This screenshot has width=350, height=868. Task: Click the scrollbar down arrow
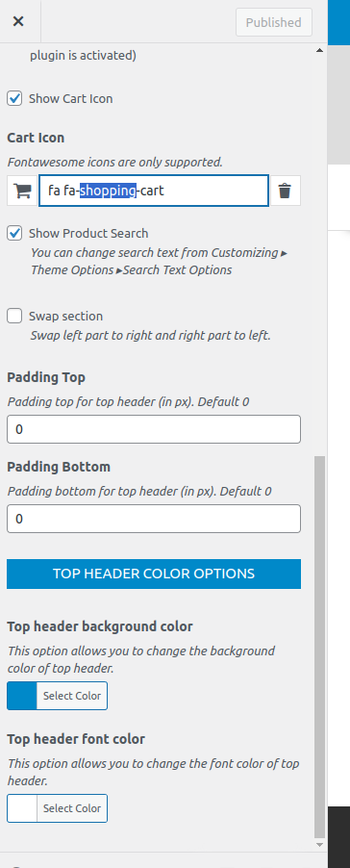pos(319,845)
